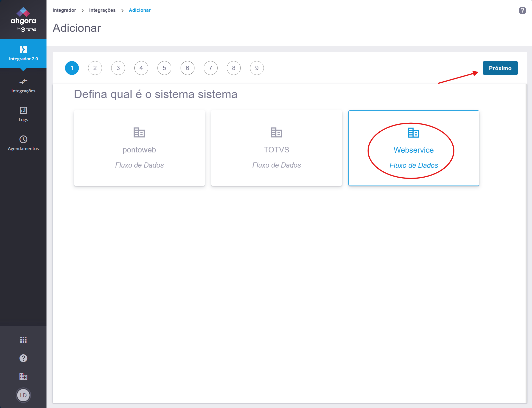Click wizard step 1 circle
The width and height of the screenshot is (532, 408).
point(72,68)
